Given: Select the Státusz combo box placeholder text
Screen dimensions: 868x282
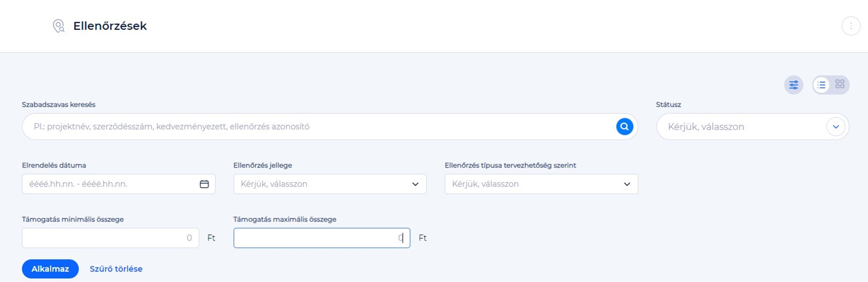Looking at the screenshot, I should [706, 126].
